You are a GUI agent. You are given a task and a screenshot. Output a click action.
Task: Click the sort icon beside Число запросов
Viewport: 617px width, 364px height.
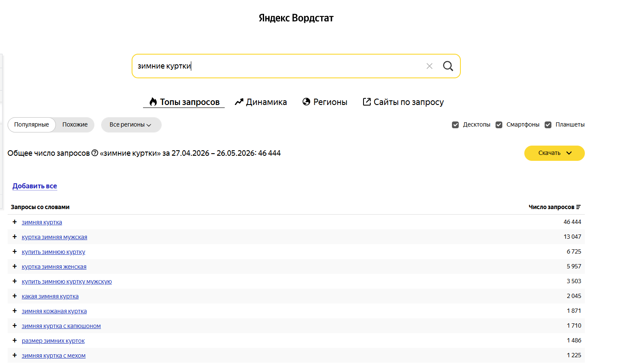578,207
